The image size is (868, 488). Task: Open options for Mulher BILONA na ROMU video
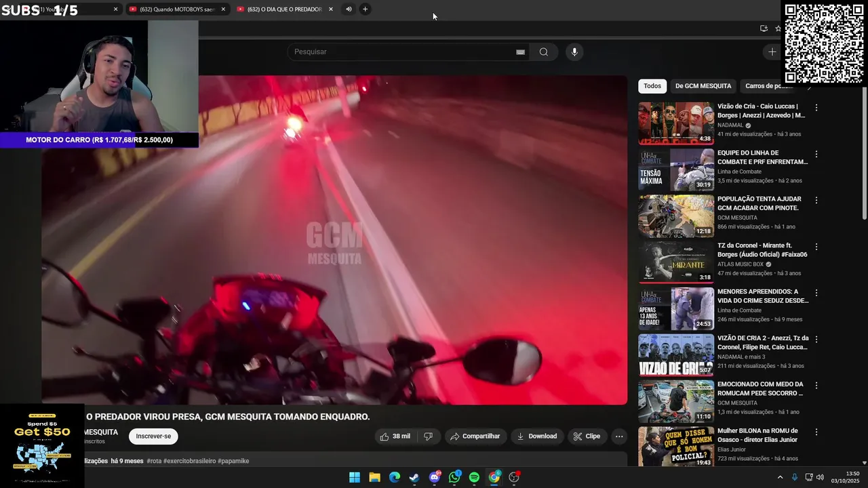pyautogui.click(x=816, y=432)
